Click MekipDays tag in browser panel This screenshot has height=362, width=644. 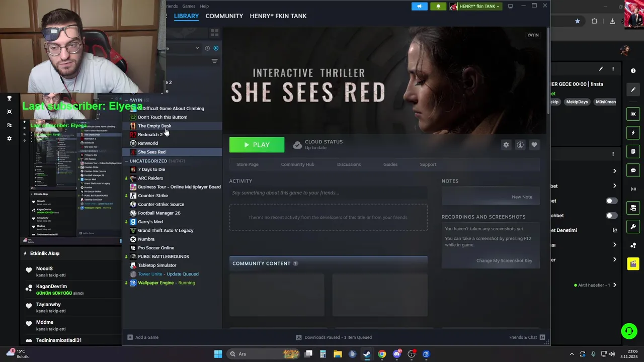(577, 102)
